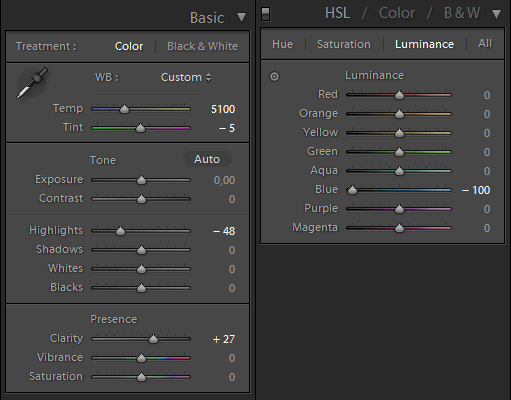
Task: Click the Temp value 5100
Action: (x=223, y=109)
